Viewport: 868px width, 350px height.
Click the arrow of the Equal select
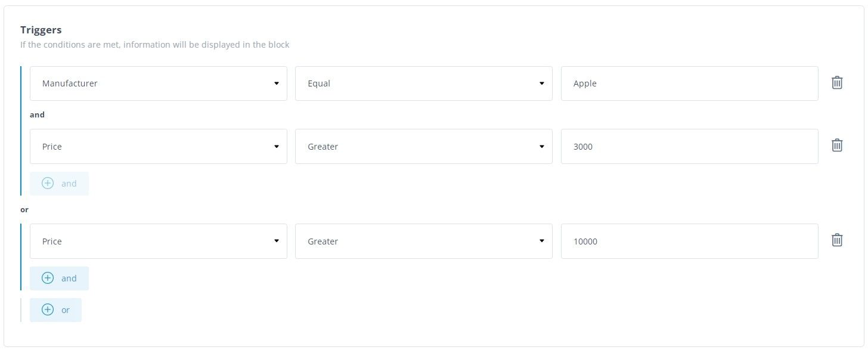(x=542, y=83)
